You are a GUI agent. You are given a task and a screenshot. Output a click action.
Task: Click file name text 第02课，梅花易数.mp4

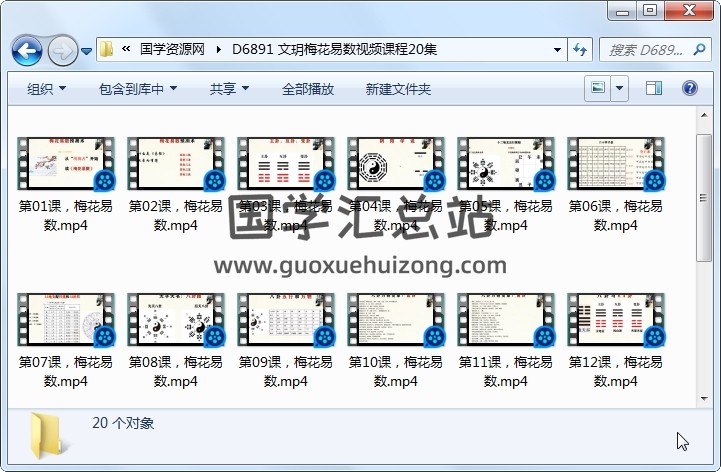[x=176, y=216]
